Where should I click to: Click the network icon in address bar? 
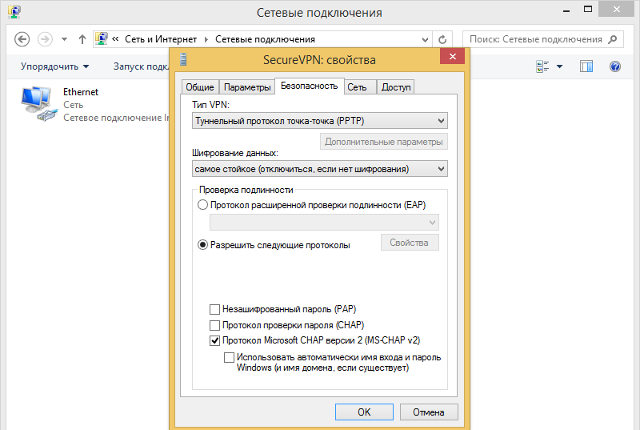pos(101,39)
